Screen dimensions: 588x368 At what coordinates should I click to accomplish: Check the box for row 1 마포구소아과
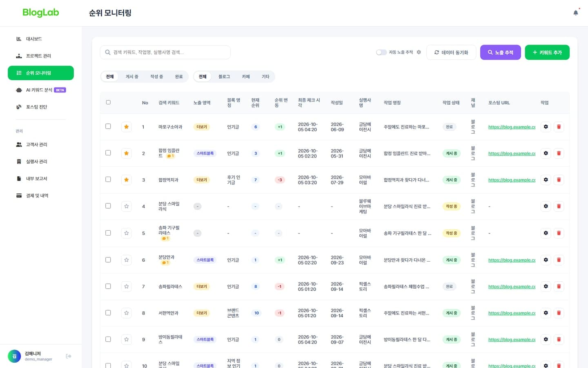108,126
